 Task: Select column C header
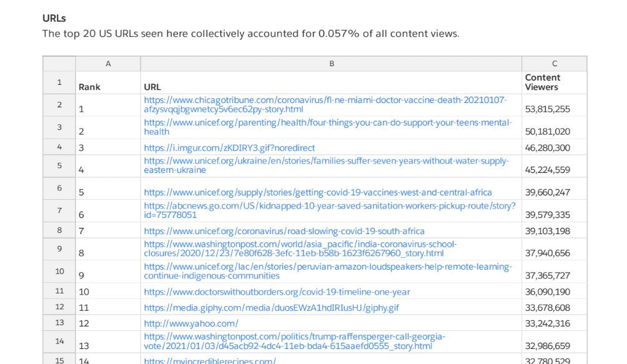pyautogui.click(x=554, y=64)
